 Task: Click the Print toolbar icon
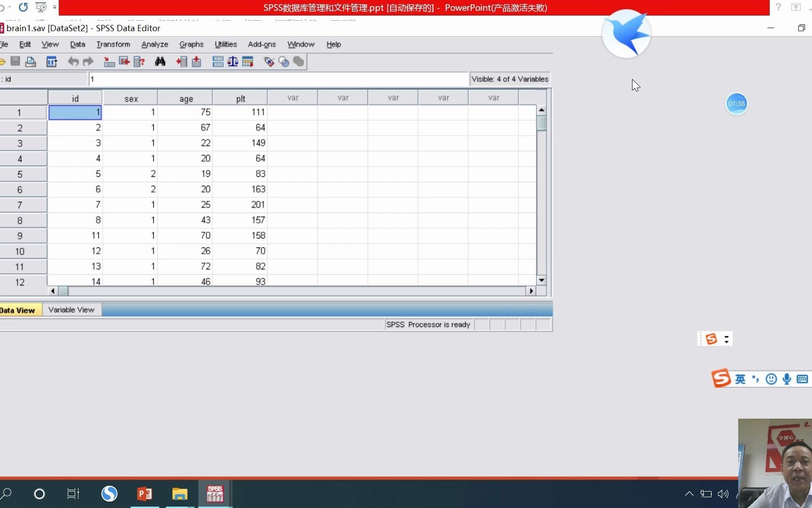31,62
